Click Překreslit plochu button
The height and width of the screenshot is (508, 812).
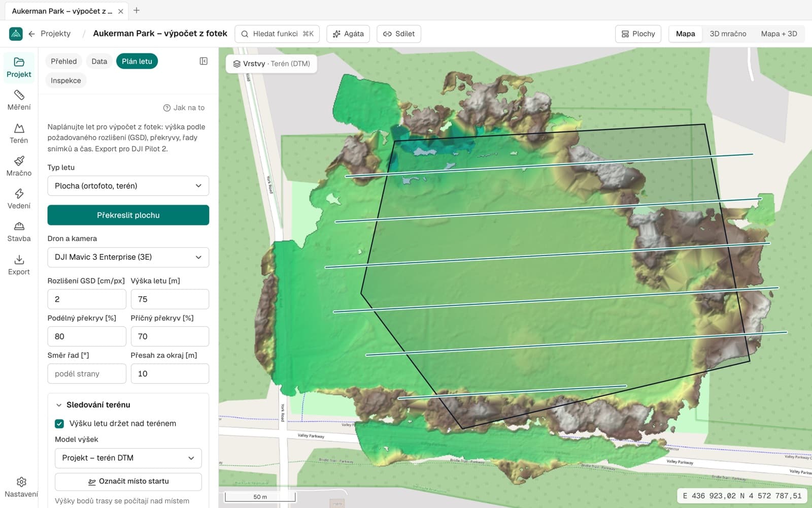pos(128,215)
